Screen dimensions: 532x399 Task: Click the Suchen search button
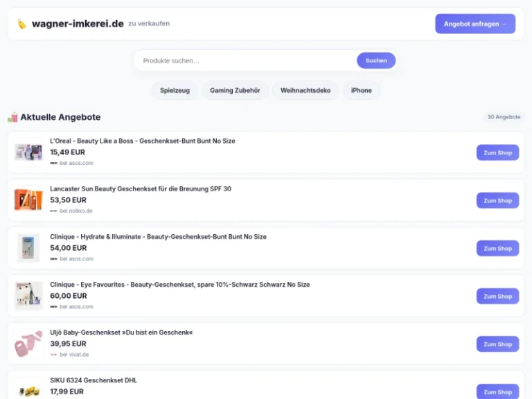coord(376,61)
